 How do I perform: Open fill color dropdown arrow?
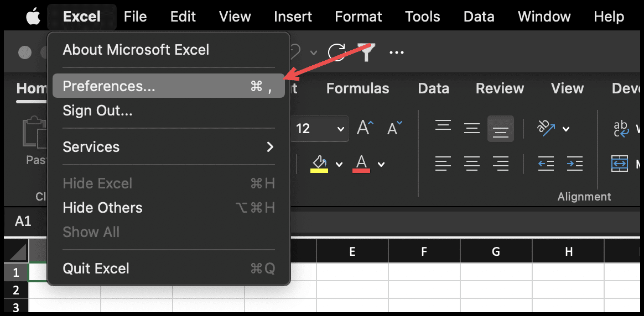(x=339, y=165)
